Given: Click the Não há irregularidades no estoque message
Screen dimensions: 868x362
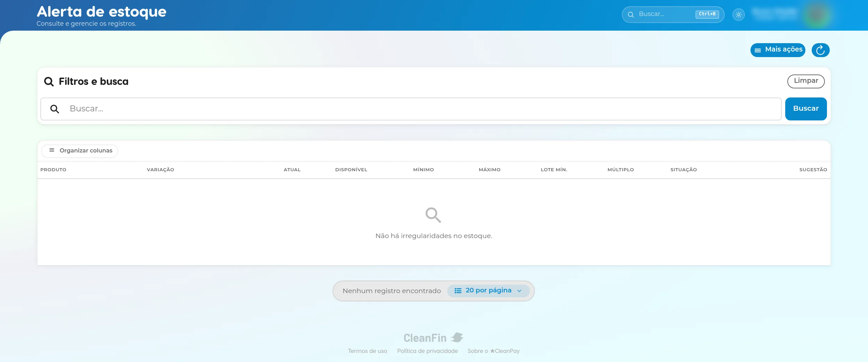Looking at the screenshot, I should tap(434, 236).
